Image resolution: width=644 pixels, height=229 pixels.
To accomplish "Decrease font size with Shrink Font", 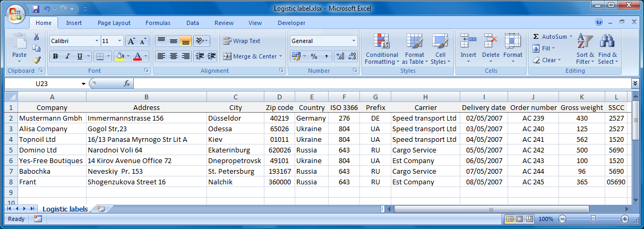I will [143, 41].
